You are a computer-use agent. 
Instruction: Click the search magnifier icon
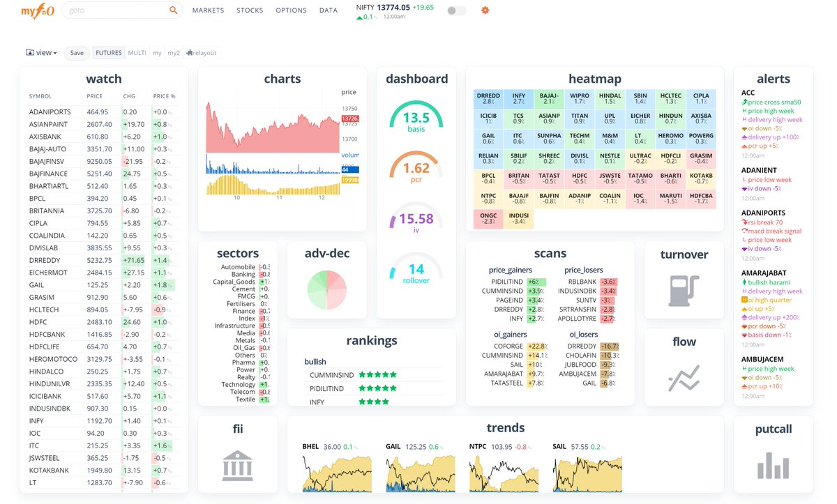click(174, 10)
